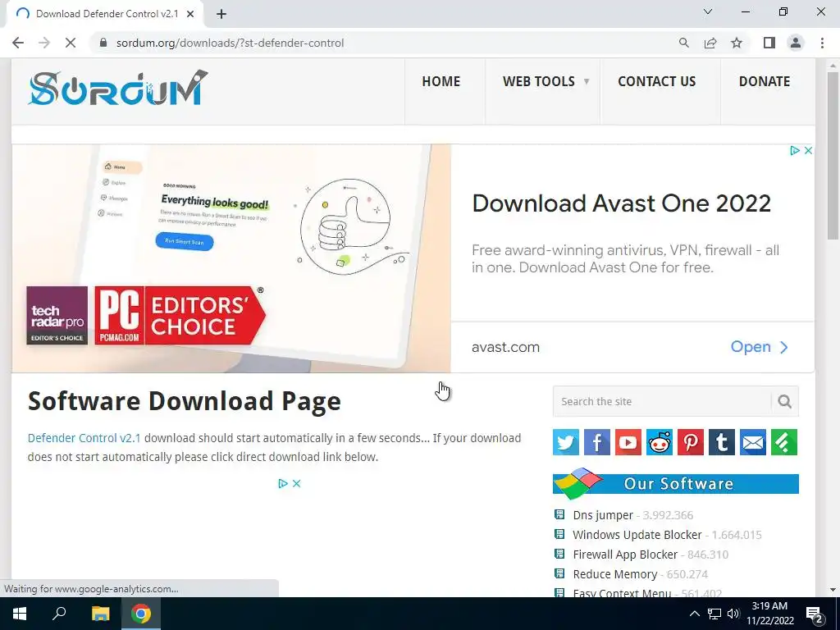Open Chrome zoom magnifier in address bar
The image size is (840, 630).
coord(683,43)
